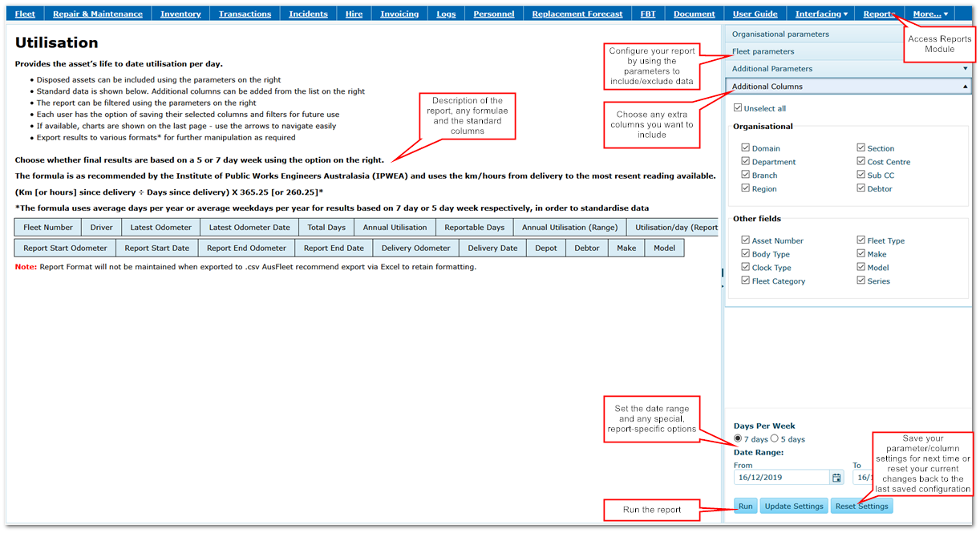
Task: Go to the Logs menu
Action: 447,14
